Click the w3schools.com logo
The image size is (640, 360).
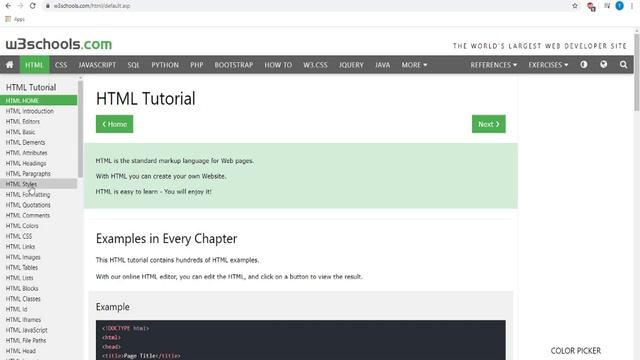point(59,44)
